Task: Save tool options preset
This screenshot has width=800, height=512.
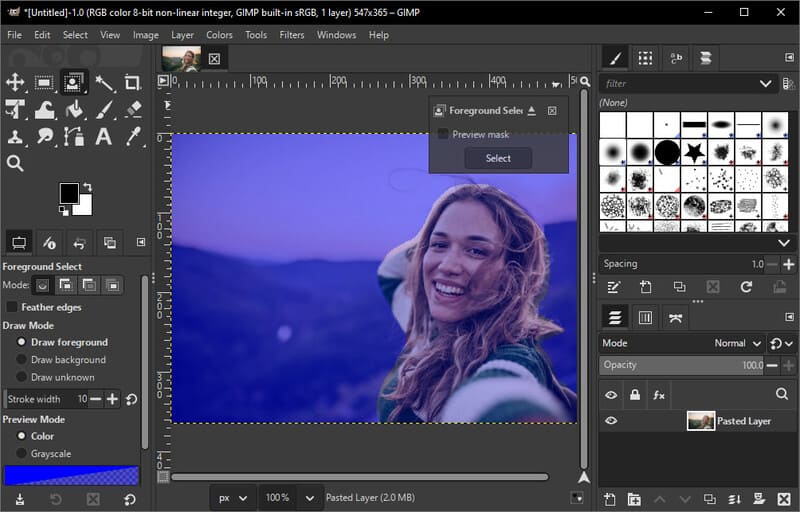Action: click(19, 499)
